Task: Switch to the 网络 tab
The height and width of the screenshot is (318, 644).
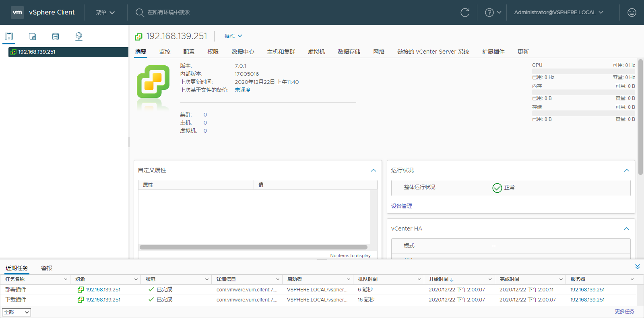Action: pos(379,52)
